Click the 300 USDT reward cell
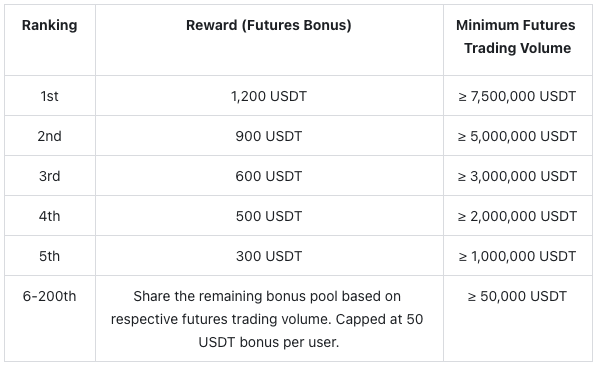597x365 pixels. [x=269, y=256]
